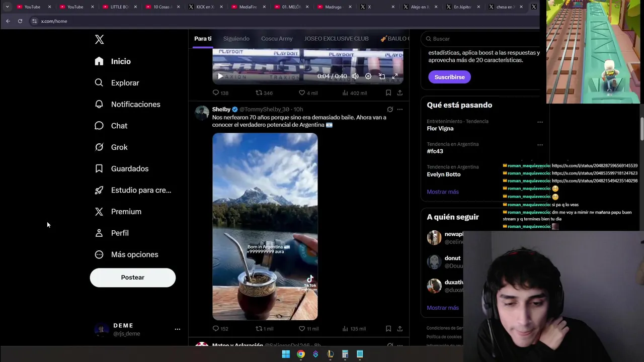Open options dots for the Flor Vigna trend
Image resolution: width=644 pixels, height=362 pixels.
540,122
